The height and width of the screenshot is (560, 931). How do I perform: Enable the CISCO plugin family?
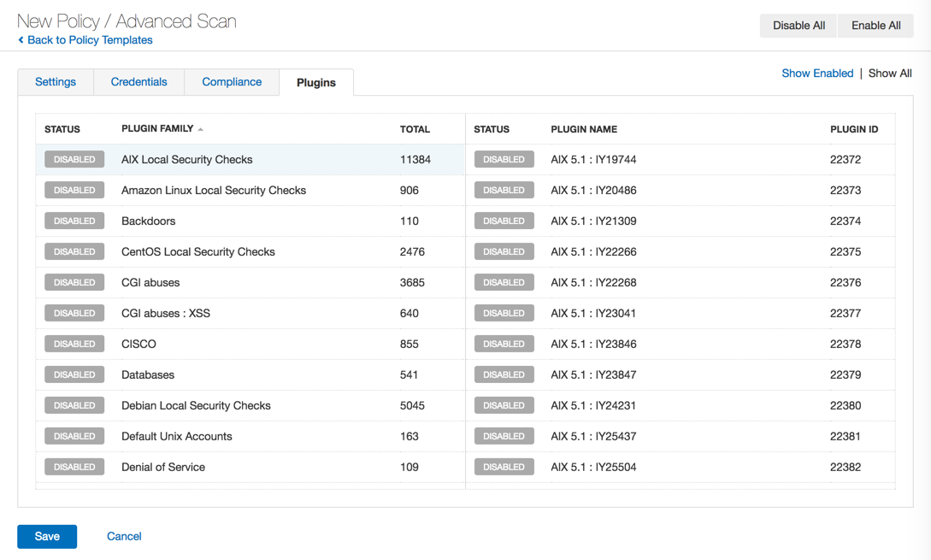pyautogui.click(x=74, y=345)
